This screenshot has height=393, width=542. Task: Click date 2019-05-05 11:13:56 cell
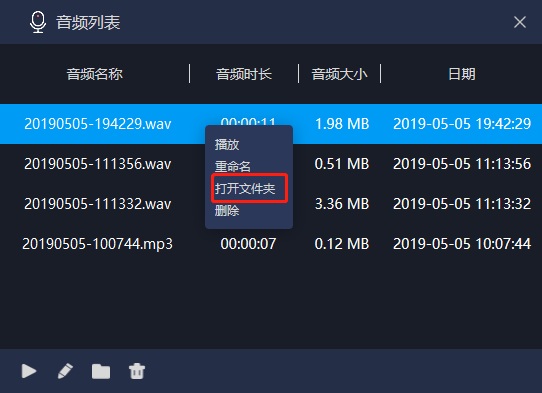pos(462,164)
